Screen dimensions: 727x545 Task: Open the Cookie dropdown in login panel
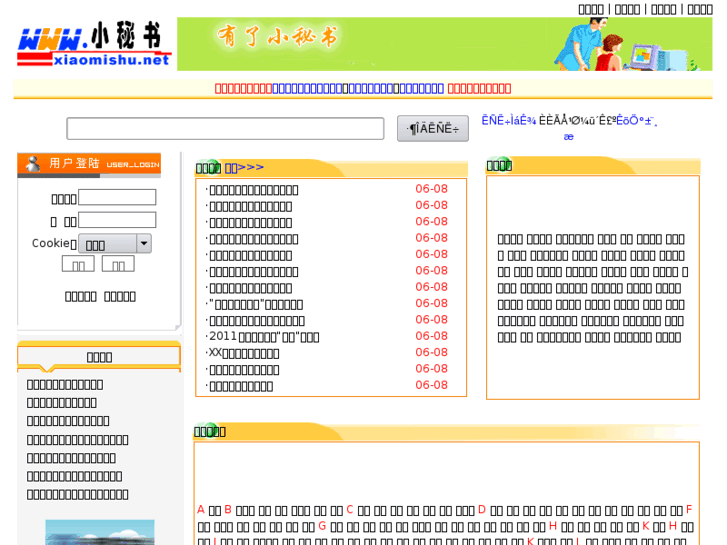[x=115, y=244]
